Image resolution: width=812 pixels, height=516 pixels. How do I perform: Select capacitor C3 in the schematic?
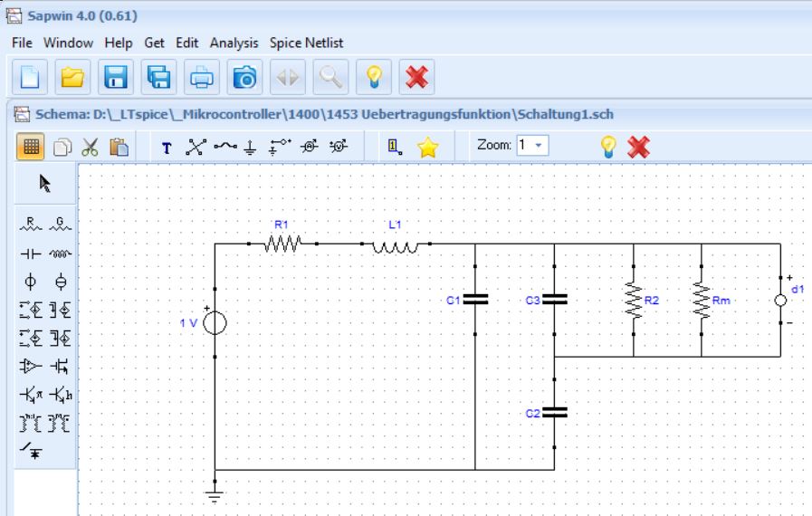coord(555,300)
